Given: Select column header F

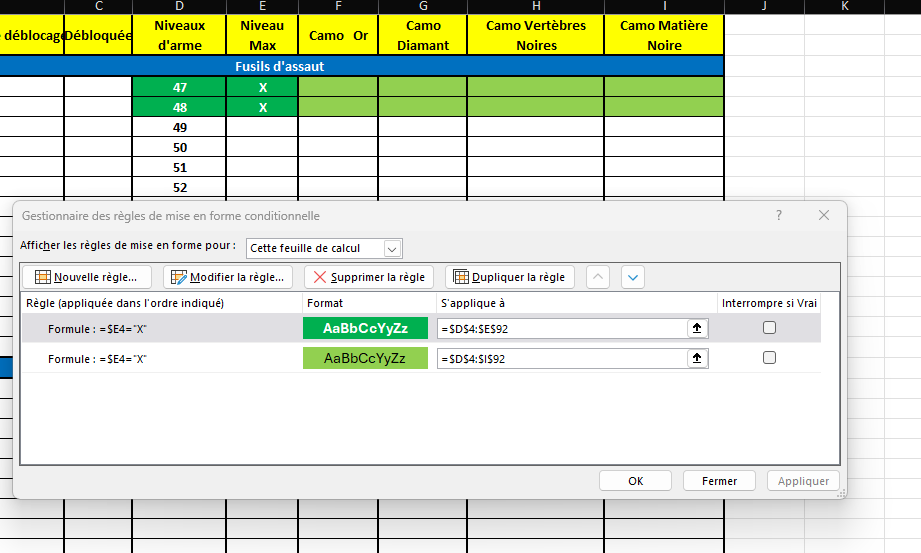Looking at the screenshot, I should [x=338, y=7].
